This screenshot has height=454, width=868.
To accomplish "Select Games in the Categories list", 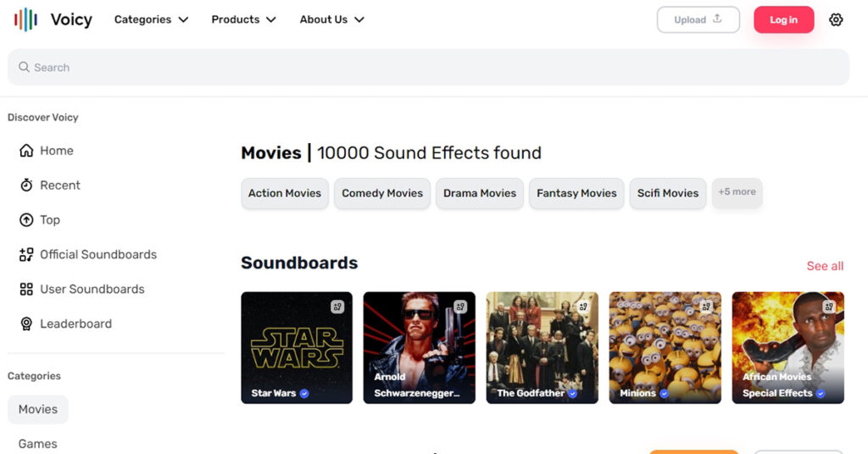I will (x=38, y=444).
